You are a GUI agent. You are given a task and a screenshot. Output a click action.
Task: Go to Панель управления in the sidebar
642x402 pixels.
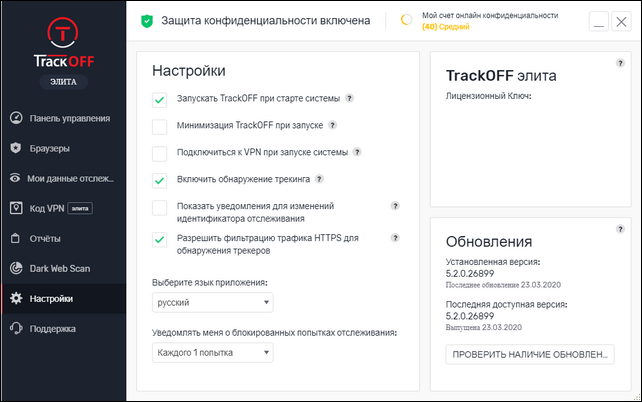coord(68,118)
